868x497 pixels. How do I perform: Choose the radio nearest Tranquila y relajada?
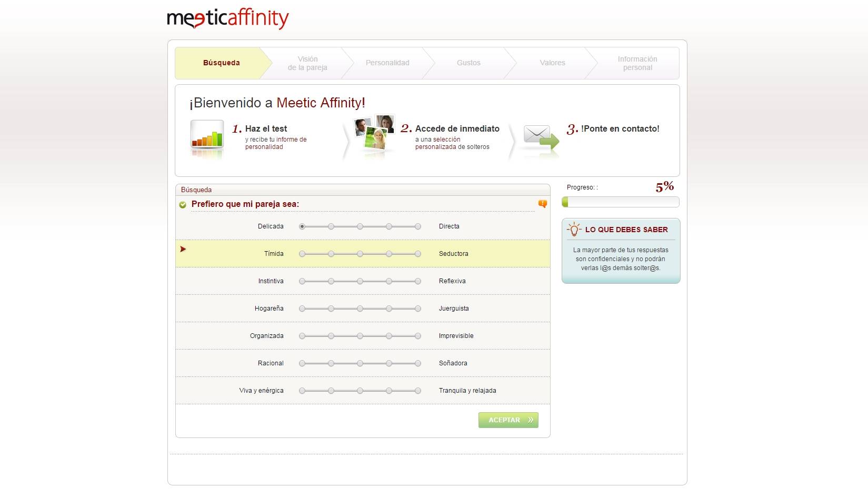pyautogui.click(x=418, y=391)
